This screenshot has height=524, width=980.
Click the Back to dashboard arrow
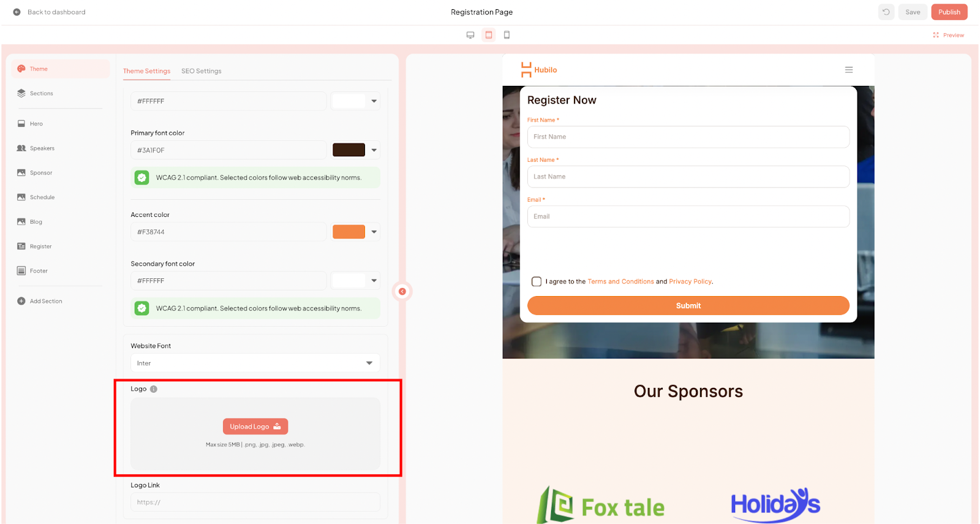click(x=17, y=12)
